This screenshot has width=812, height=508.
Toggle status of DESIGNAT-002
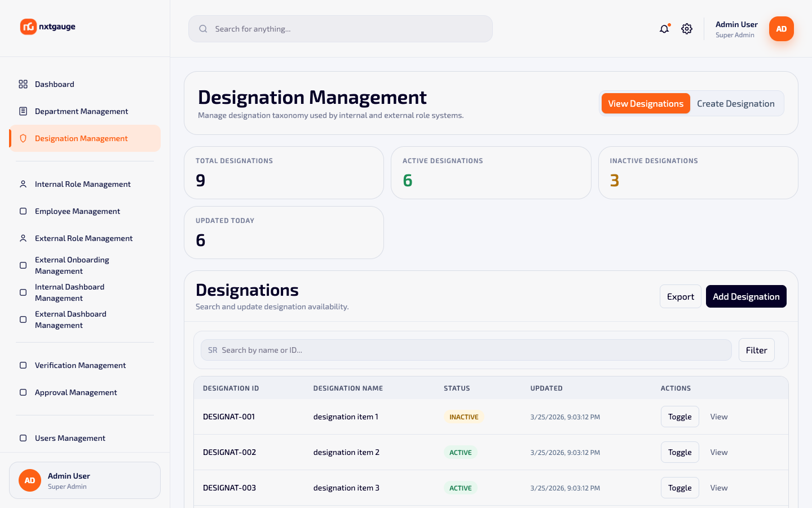(679, 452)
